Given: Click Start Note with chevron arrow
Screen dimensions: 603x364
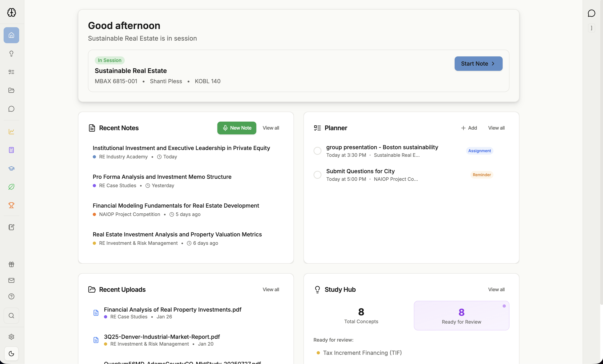Looking at the screenshot, I should (478, 64).
